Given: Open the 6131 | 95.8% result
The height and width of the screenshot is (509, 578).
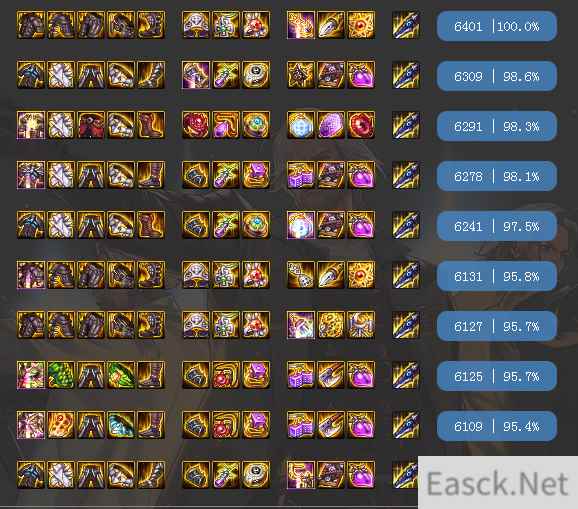Looking at the screenshot, I should pos(497,276).
